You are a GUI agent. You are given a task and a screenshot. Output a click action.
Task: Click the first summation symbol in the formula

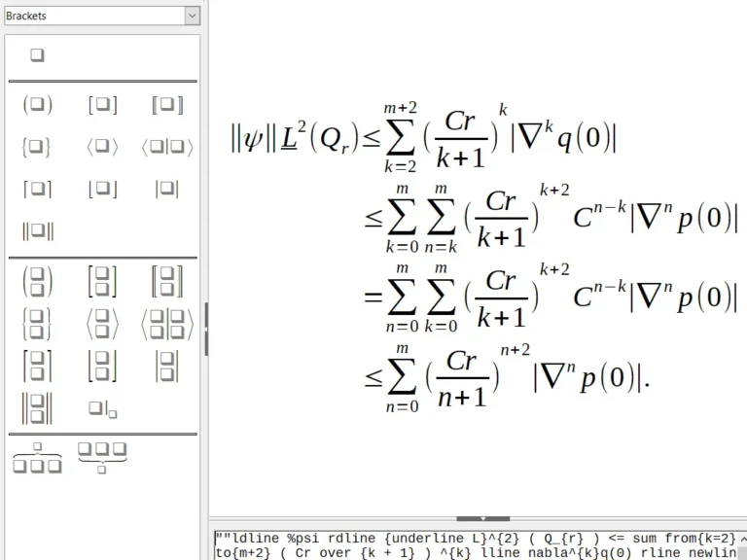tap(400, 138)
